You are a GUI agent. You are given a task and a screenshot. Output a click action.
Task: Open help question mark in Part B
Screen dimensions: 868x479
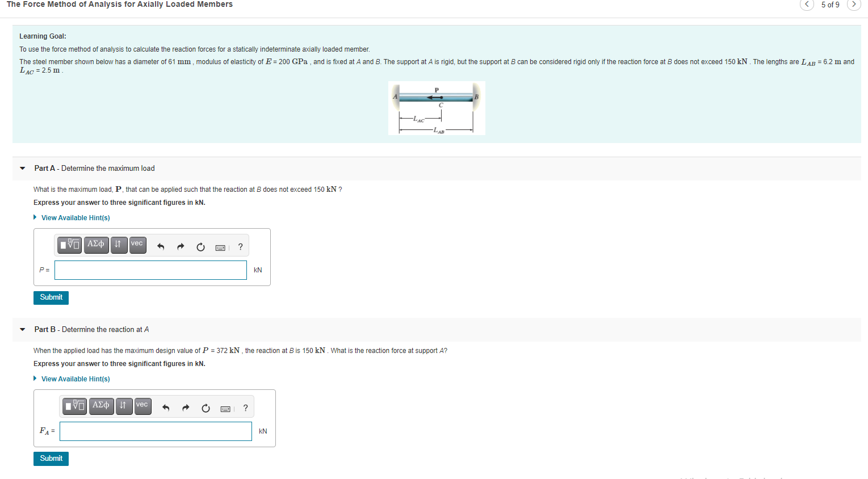[x=245, y=408]
